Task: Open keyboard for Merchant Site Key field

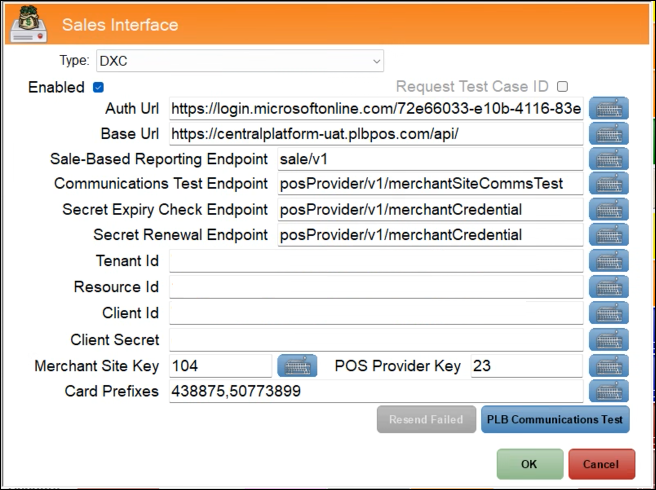Action: tap(296, 366)
